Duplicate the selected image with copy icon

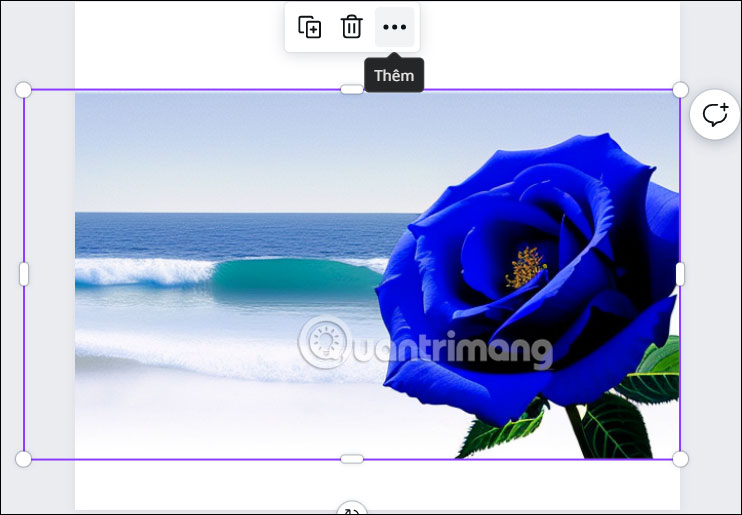(309, 27)
